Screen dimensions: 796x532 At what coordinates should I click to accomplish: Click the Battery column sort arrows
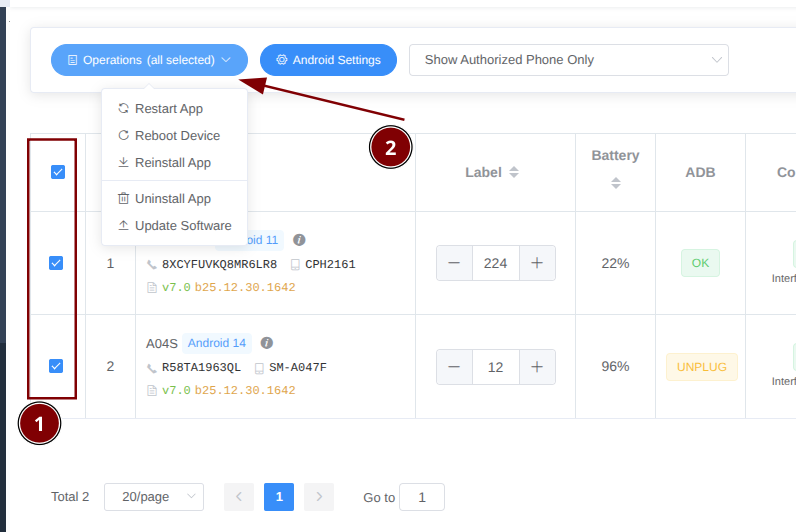(615, 183)
